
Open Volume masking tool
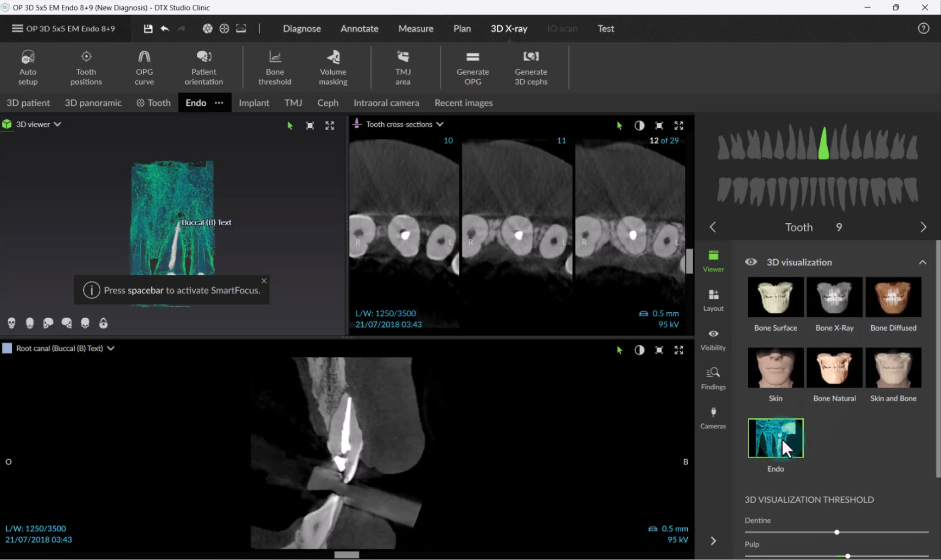(333, 67)
